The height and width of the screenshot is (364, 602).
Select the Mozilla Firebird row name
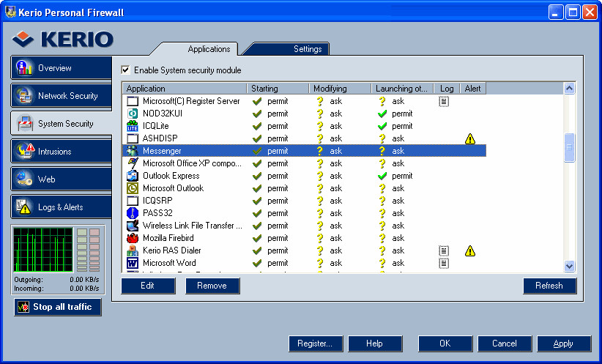coord(168,238)
